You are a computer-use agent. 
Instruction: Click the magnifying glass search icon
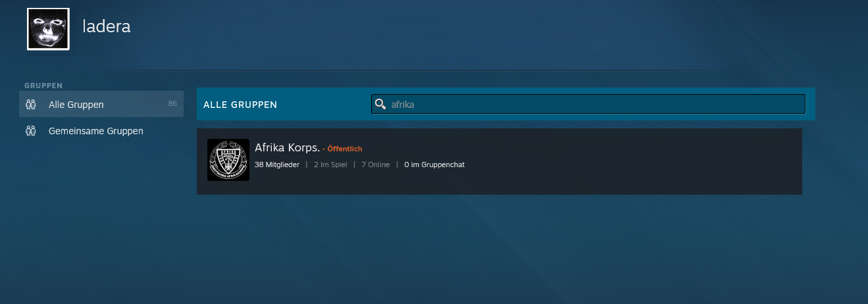pos(380,104)
